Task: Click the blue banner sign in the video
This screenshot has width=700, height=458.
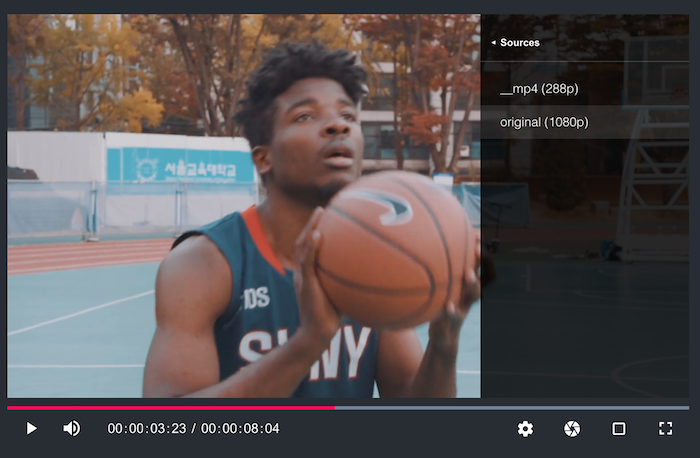Action: pyautogui.click(x=180, y=166)
